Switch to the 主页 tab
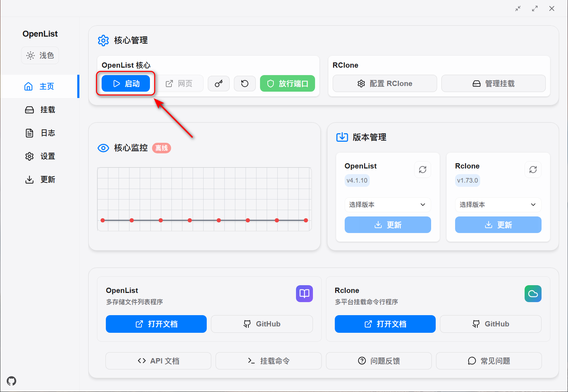 [x=40, y=86]
